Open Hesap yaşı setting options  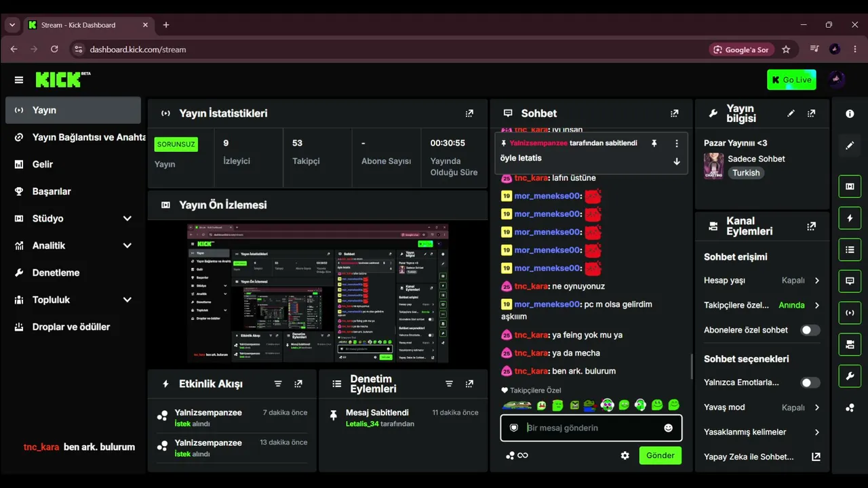762,280
